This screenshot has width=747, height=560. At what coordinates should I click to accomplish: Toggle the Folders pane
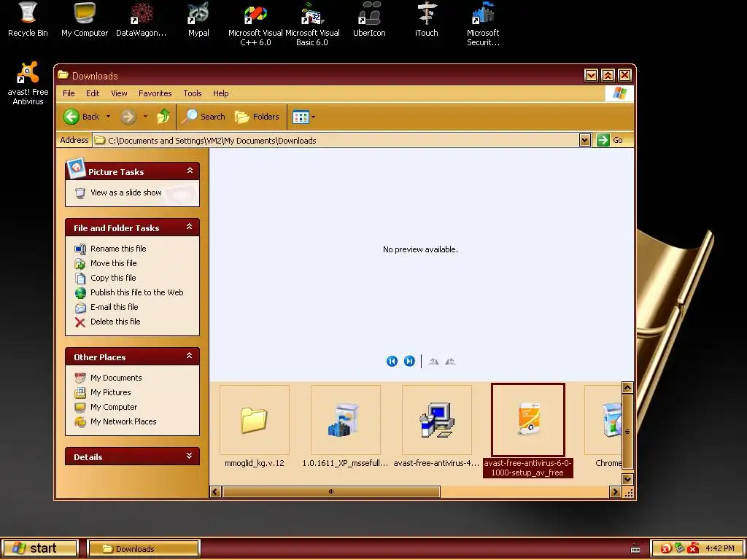(257, 117)
